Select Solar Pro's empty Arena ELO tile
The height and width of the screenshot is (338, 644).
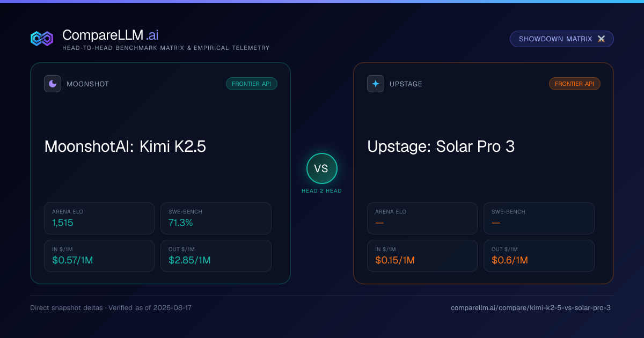click(422, 218)
